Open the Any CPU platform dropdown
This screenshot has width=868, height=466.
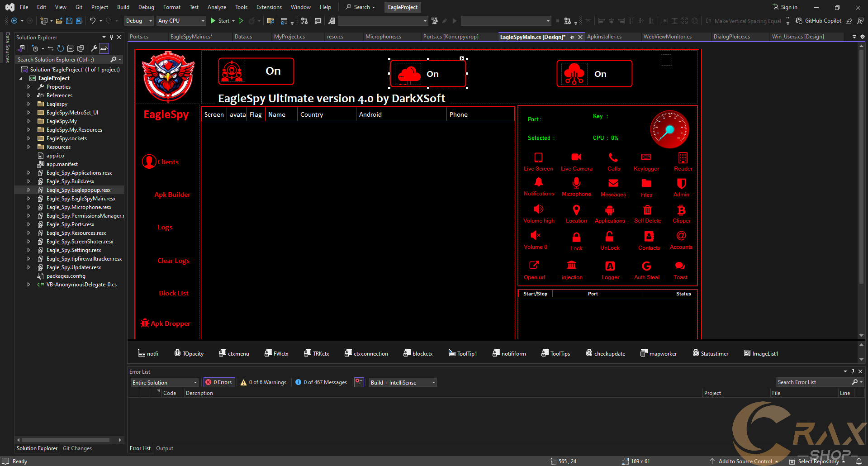click(181, 21)
